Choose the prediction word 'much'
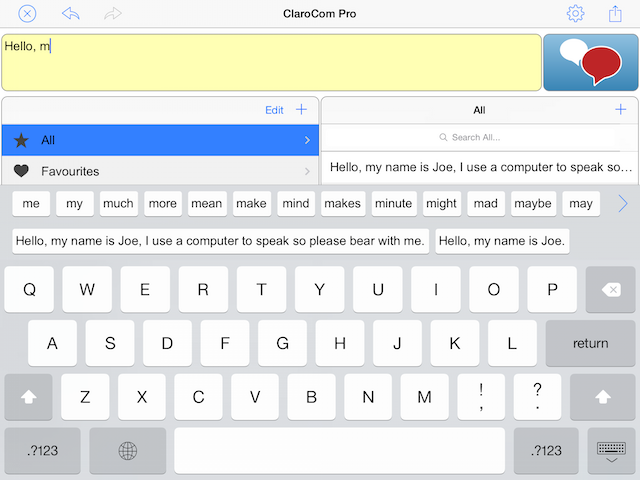 [x=118, y=203]
